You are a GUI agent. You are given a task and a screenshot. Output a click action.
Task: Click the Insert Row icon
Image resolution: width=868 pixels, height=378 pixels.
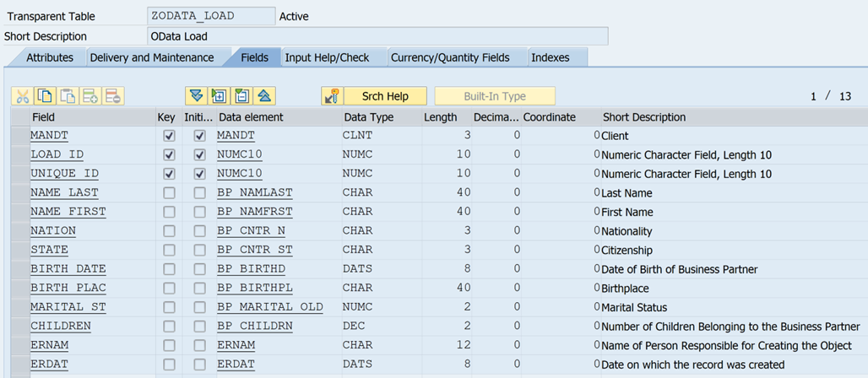point(90,96)
